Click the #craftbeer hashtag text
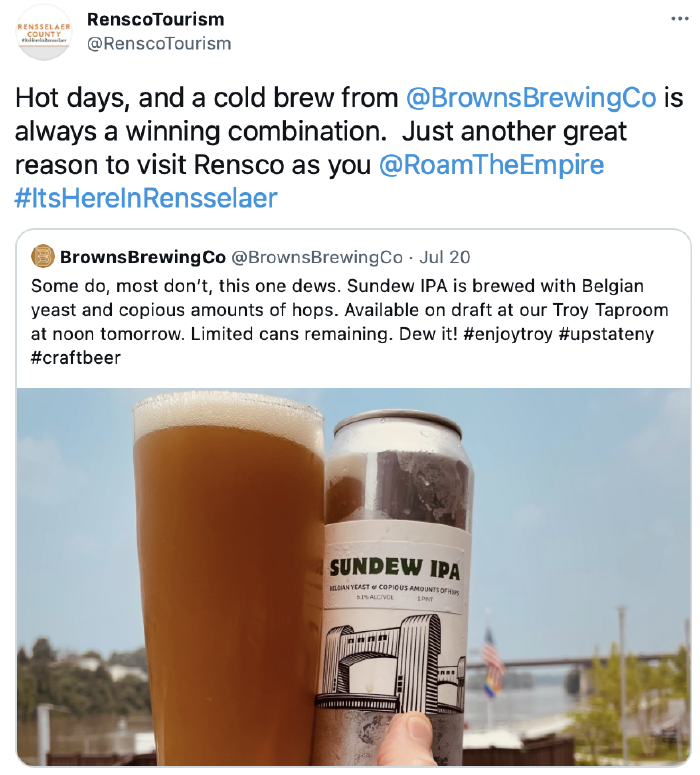700x775 pixels. [76, 357]
